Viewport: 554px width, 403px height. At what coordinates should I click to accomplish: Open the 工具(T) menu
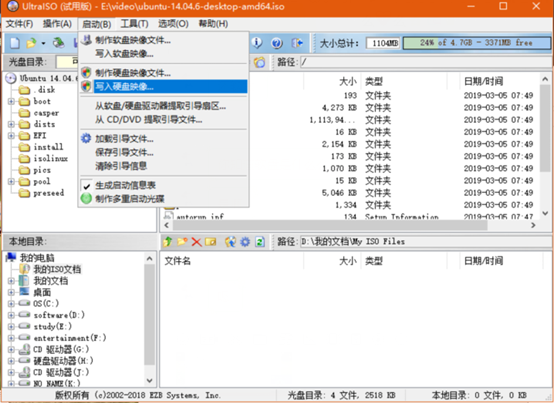pyautogui.click(x=134, y=24)
